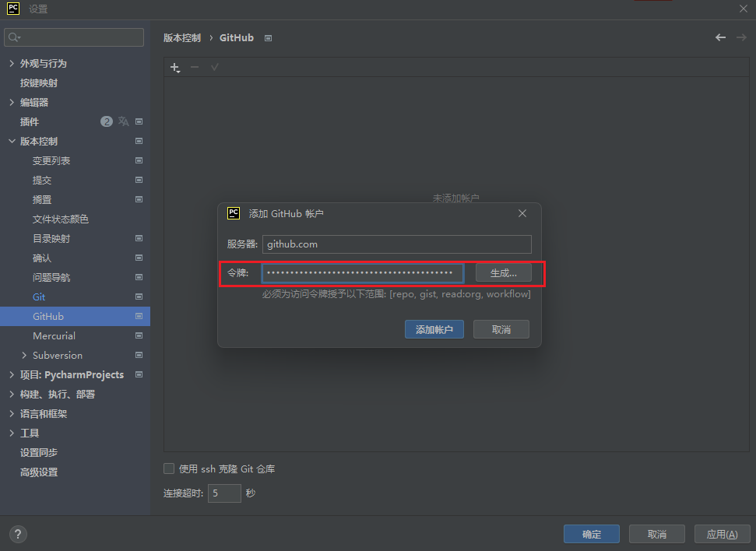Image resolution: width=756 pixels, height=551 pixels.
Task: Expand the 外观与行为 section
Action: [x=12, y=63]
